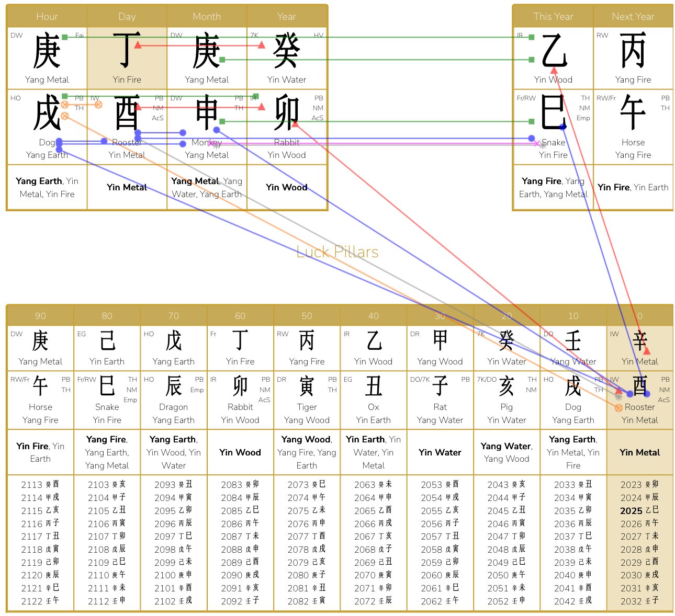The image size is (675, 616).
Task: Click the red triangle indicator on 丁 Day stem
Action: click(x=138, y=44)
